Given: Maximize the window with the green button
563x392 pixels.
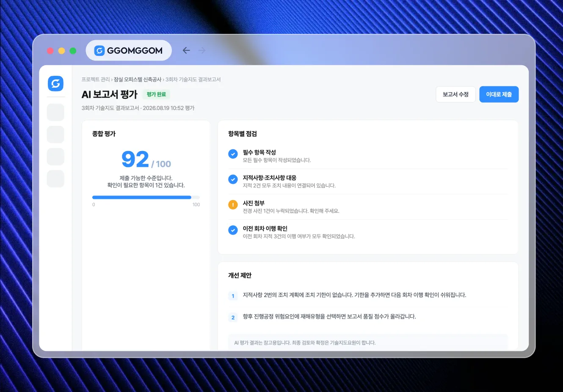Looking at the screenshot, I should 73,51.
